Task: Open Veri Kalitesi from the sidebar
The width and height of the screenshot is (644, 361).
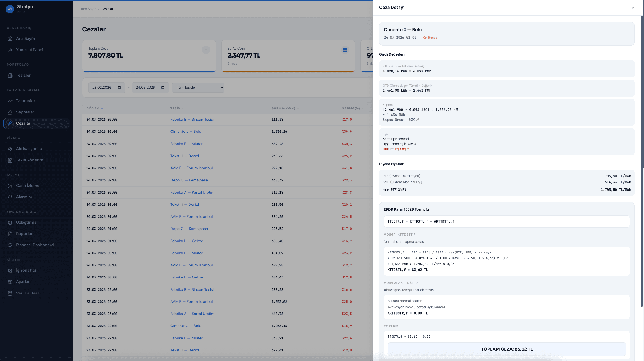Action: [x=27, y=293]
